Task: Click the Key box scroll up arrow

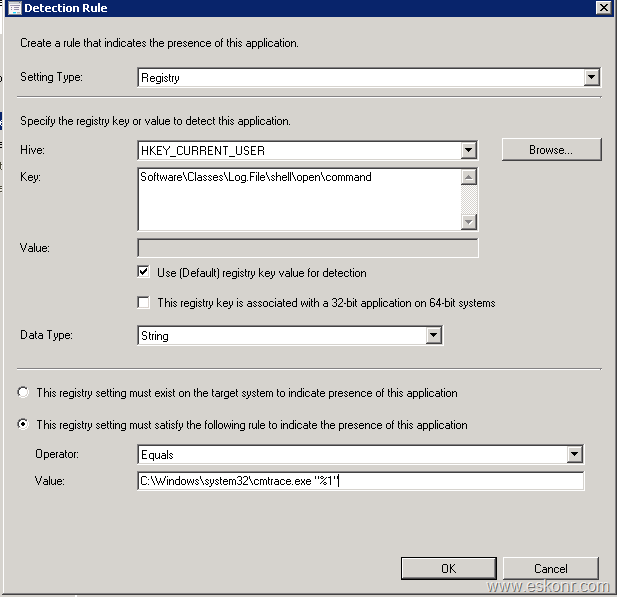Action: click(468, 177)
